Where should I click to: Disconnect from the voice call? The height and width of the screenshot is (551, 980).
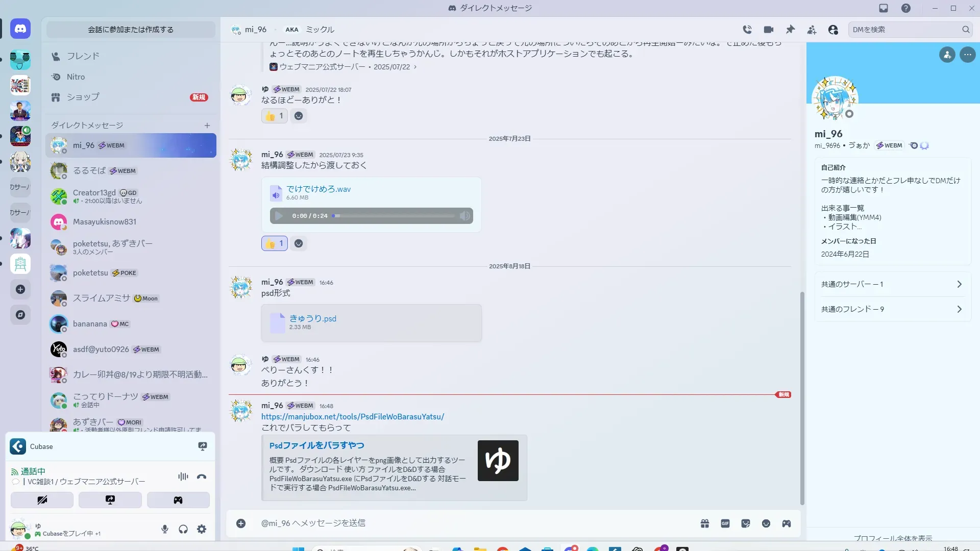click(x=202, y=477)
